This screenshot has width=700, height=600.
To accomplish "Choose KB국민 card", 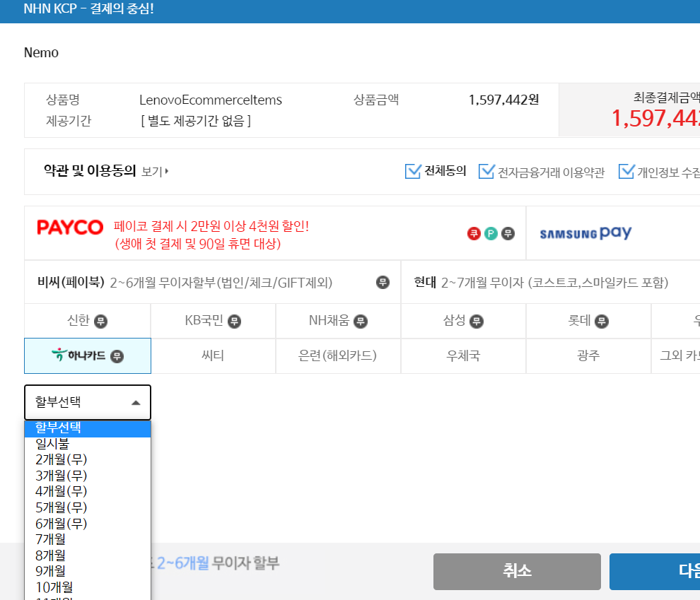I will click(213, 321).
